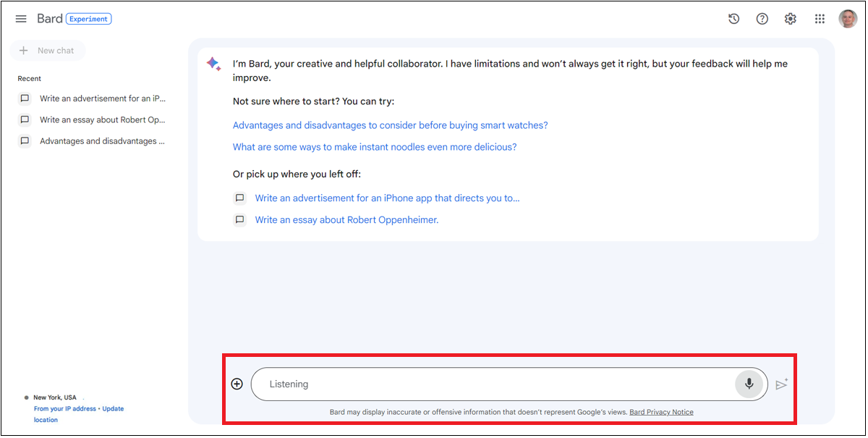Click 'From your IP address' link
The image size is (868, 438).
pos(65,408)
